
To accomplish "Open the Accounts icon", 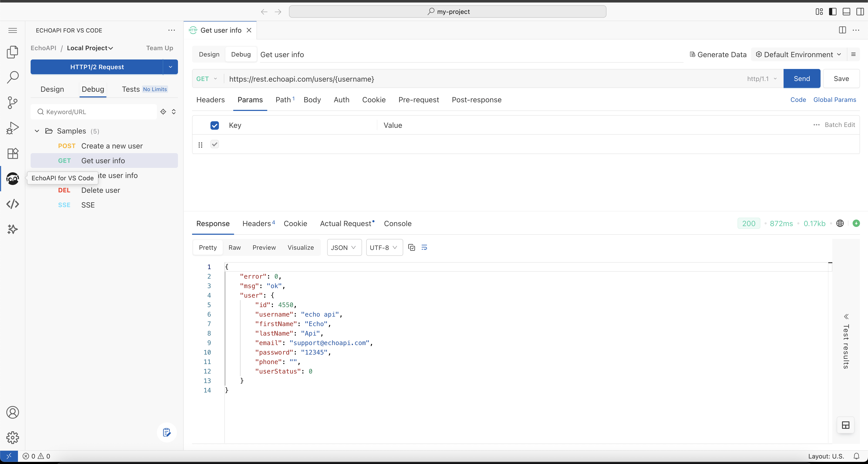I will 12,413.
